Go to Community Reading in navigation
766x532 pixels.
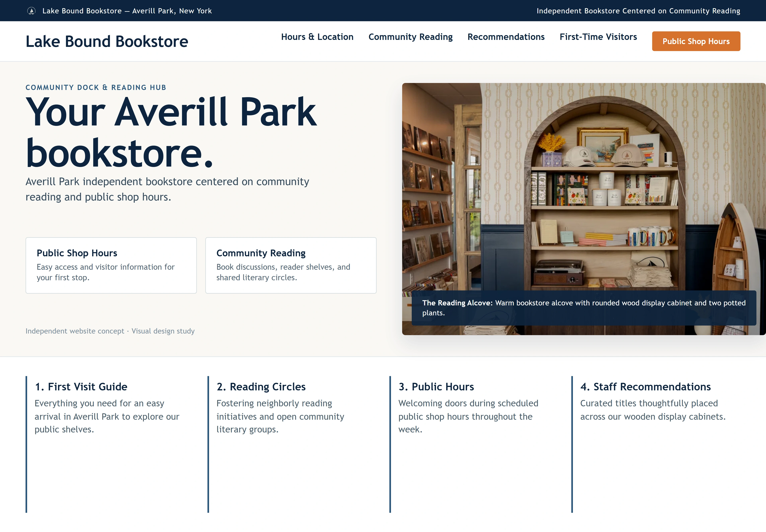click(410, 37)
